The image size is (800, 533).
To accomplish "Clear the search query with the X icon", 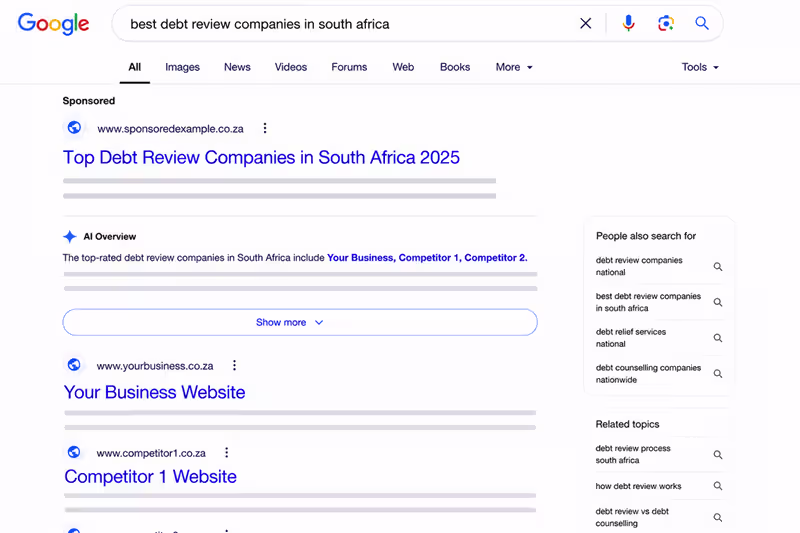I will pyautogui.click(x=586, y=23).
